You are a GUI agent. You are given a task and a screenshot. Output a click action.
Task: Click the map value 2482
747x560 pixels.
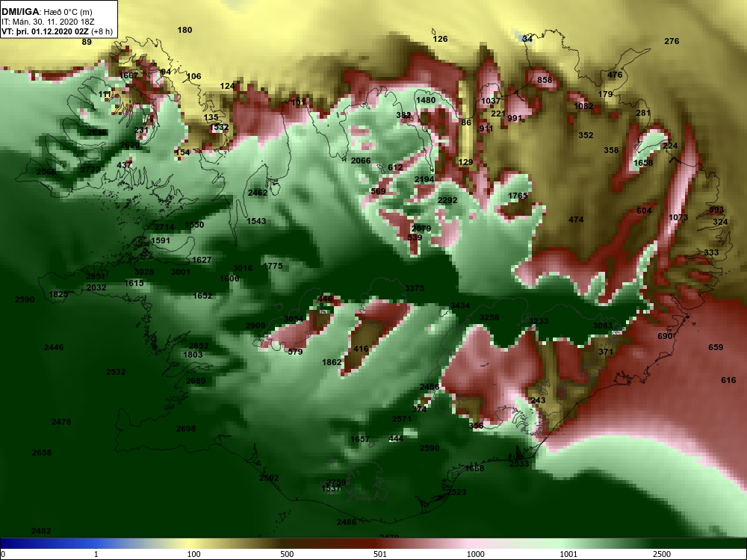pyautogui.click(x=41, y=532)
